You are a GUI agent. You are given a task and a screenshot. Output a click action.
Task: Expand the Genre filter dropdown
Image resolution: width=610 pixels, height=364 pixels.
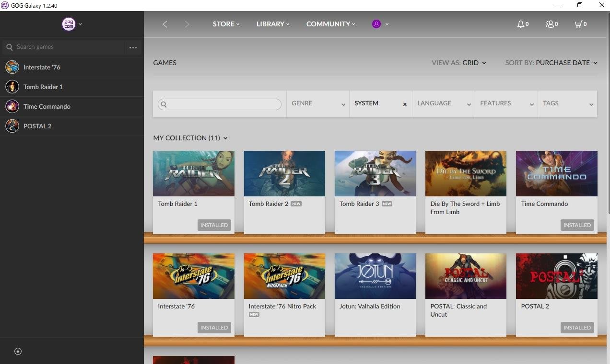pyautogui.click(x=318, y=103)
